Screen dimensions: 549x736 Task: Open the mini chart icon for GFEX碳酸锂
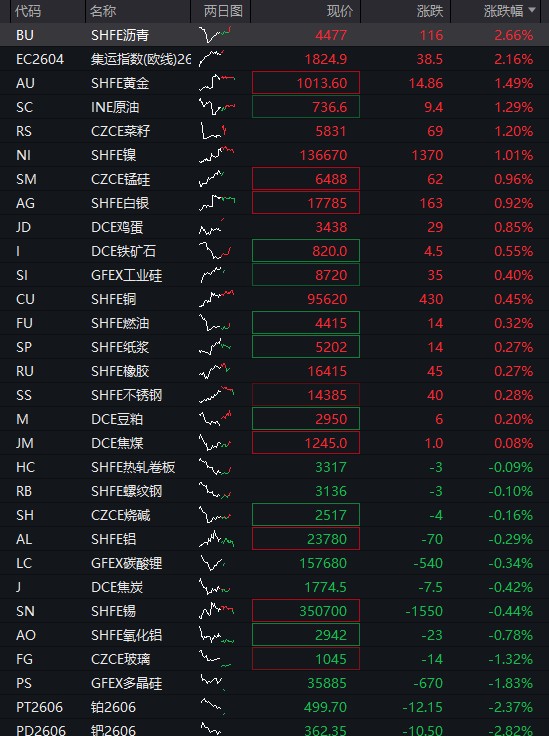212,563
